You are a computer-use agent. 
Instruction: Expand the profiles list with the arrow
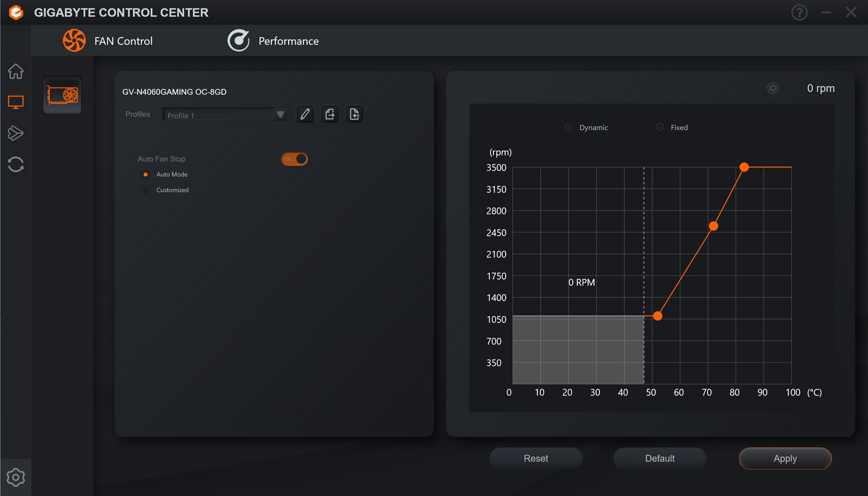(x=280, y=115)
